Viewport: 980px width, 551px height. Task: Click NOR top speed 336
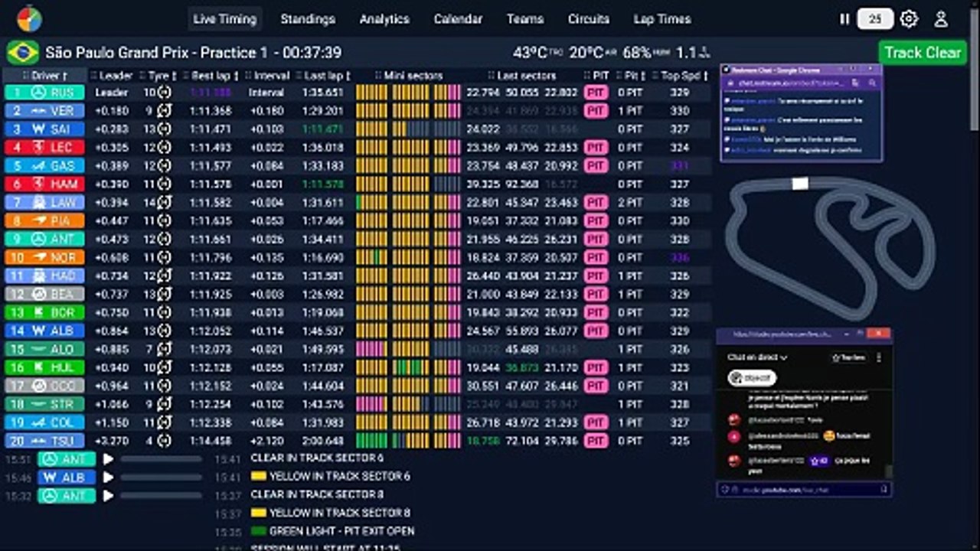click(x=680, y=258)
